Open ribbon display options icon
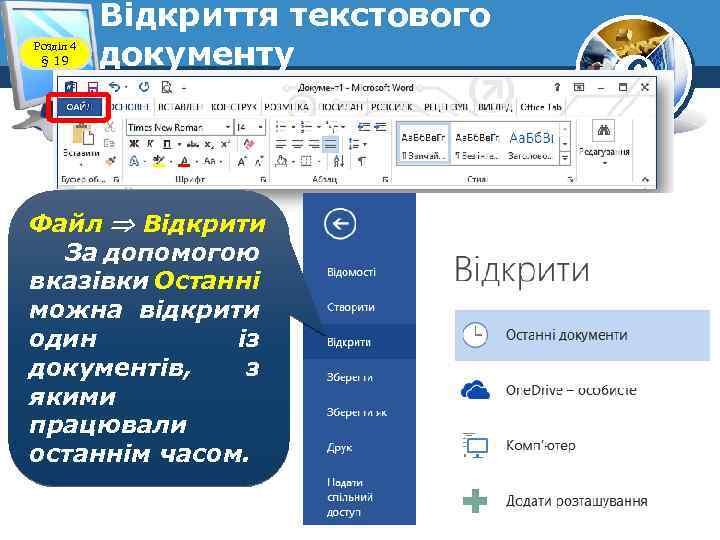The width and height of the screenshot is (720, 540). click(x=579, y=87)
